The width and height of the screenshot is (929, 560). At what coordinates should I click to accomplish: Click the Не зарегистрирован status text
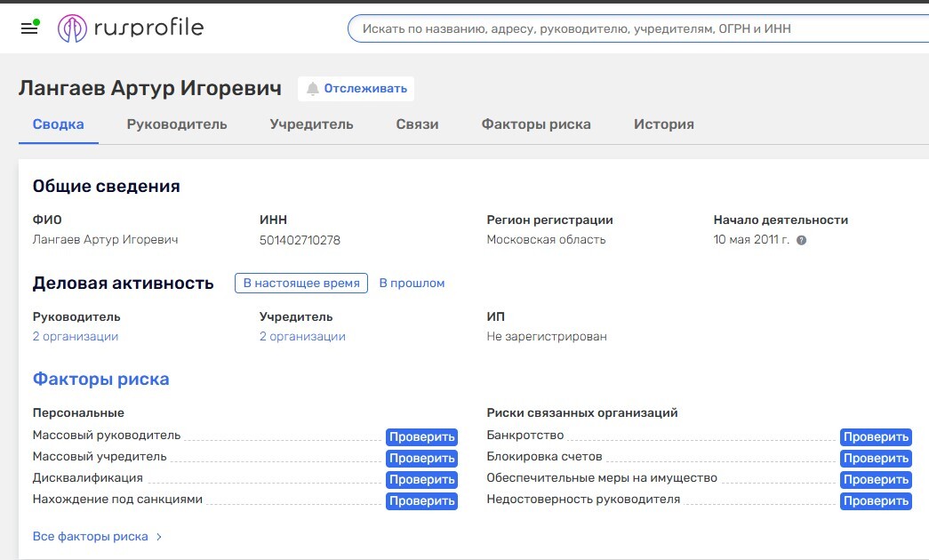(546, 337)
